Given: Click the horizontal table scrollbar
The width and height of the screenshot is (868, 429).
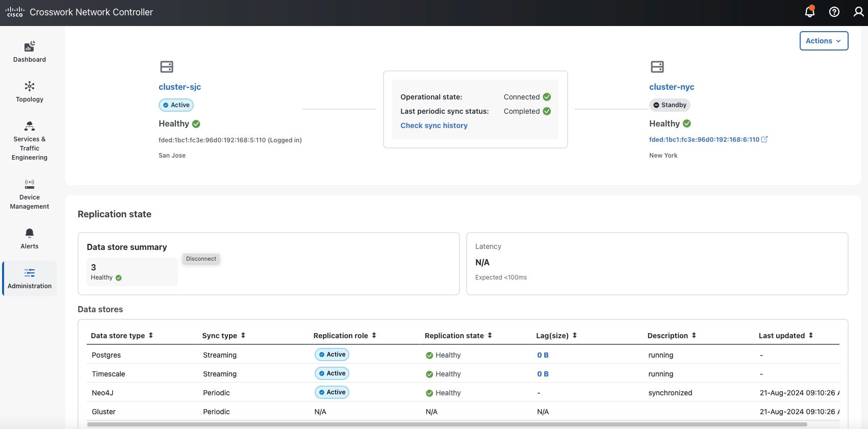Looking at the screenshot, I should point(447,424).
